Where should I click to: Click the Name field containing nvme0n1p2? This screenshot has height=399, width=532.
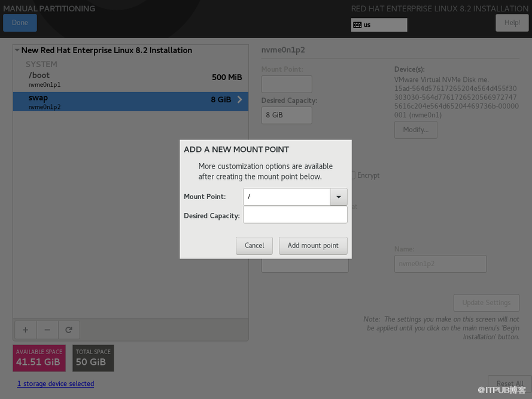coord(440,264)
